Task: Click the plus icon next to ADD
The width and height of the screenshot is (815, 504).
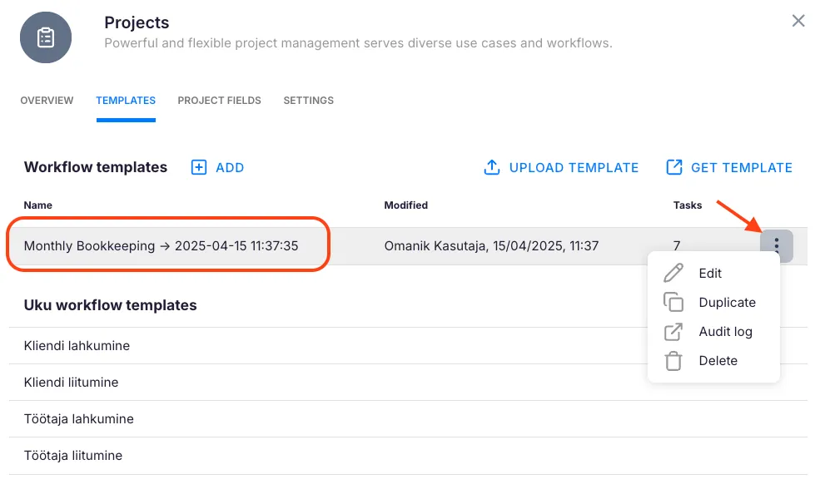Action: point(199,167)
